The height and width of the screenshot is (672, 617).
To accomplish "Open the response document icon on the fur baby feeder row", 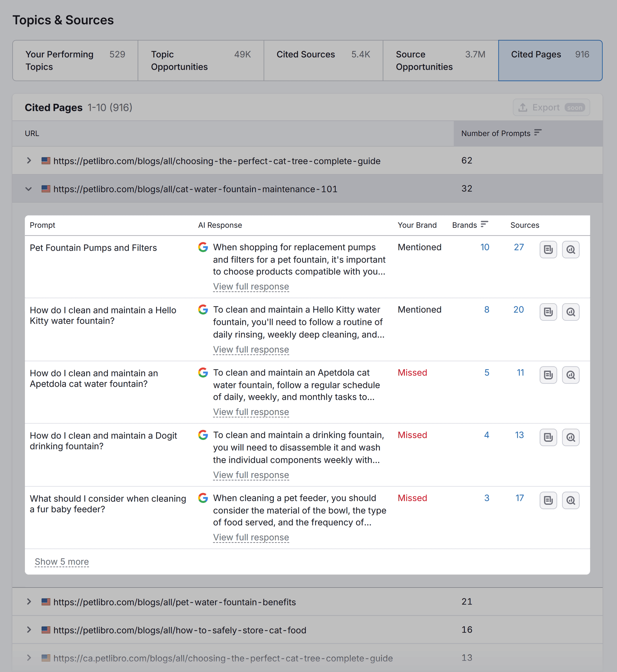I will [x=548, y=500].
